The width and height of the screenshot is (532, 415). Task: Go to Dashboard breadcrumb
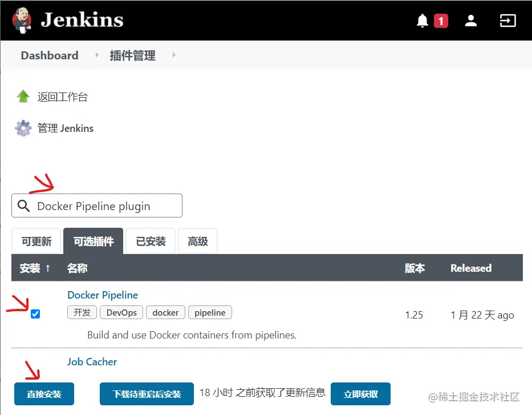tap(50, 55)
